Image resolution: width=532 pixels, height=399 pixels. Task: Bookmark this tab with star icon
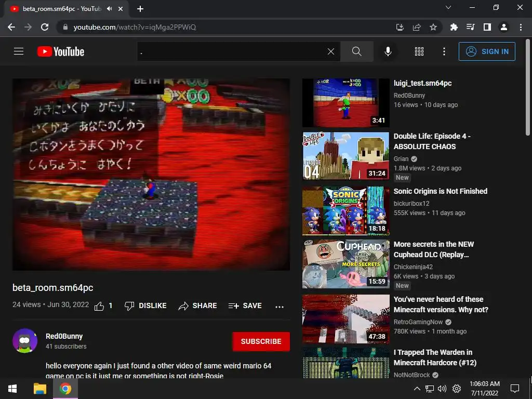point(433,27)
